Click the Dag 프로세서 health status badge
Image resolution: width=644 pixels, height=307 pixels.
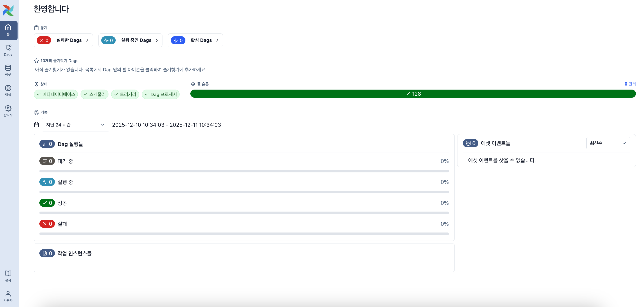(x=160, y=94)
